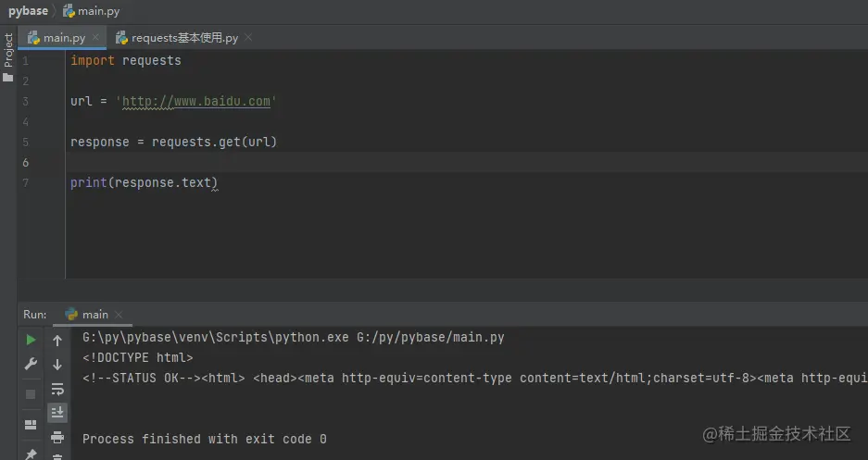Toggle soft-wrap in the console
The image size is (868, 460).
pos(57,389)
